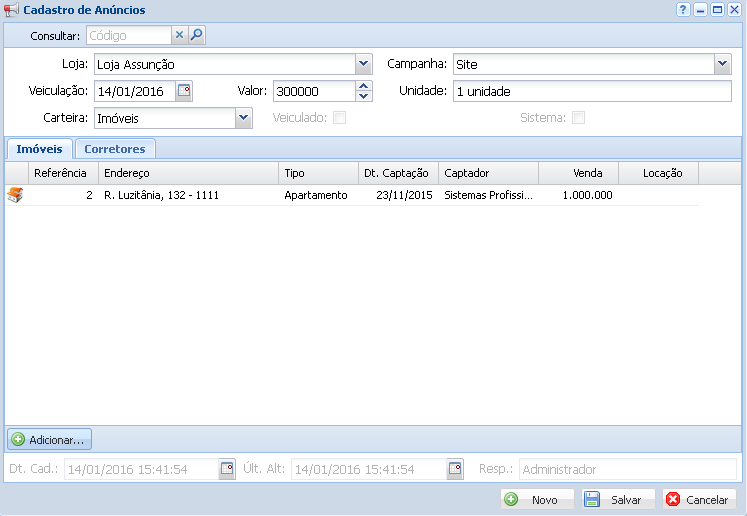Click the help question mark icon

click(x=683, y=10)
